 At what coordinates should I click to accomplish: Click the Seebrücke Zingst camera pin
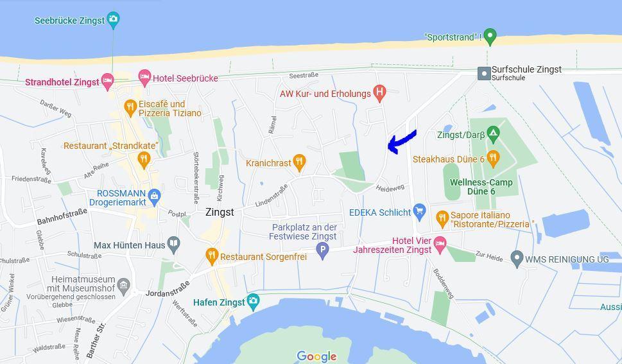click(113, 19)
